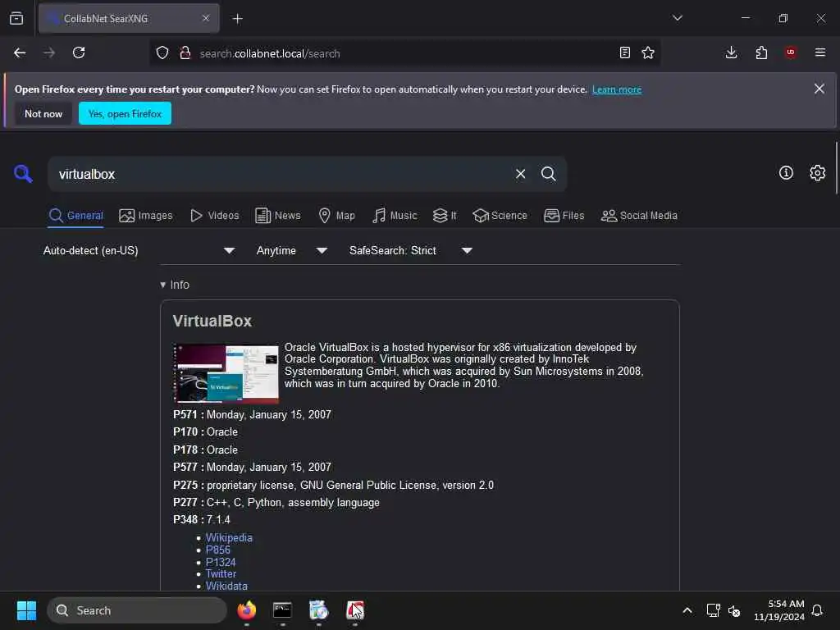Click the VirtualBox infobox heading
Viewport: 840px width, 630px height.
tap(212, 321)
